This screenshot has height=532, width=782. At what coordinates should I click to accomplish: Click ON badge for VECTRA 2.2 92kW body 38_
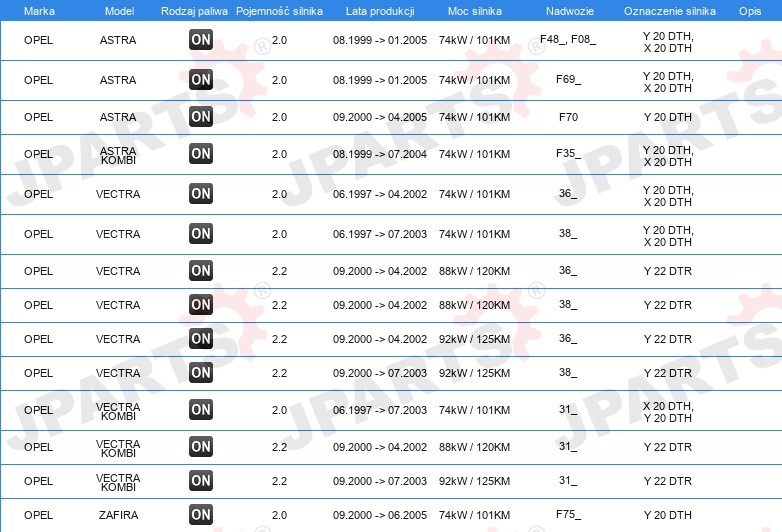[201, 372]
